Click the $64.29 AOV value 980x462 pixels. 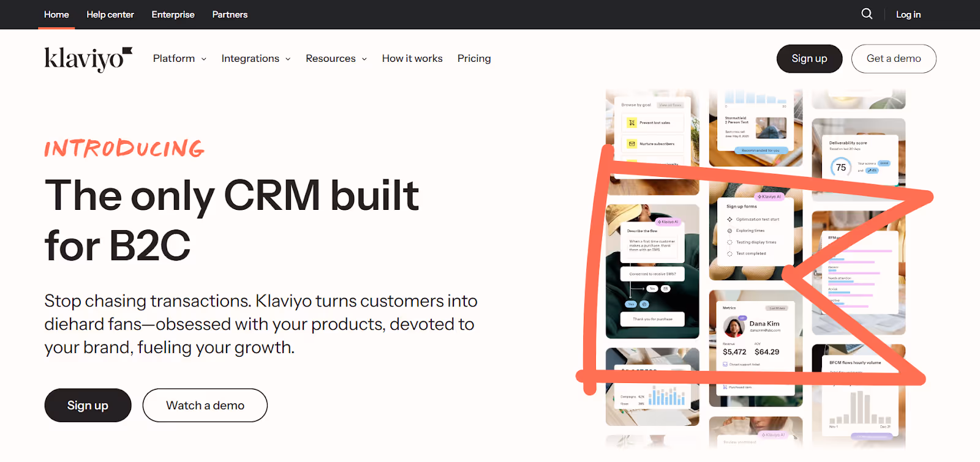click(x=767, y=352)
